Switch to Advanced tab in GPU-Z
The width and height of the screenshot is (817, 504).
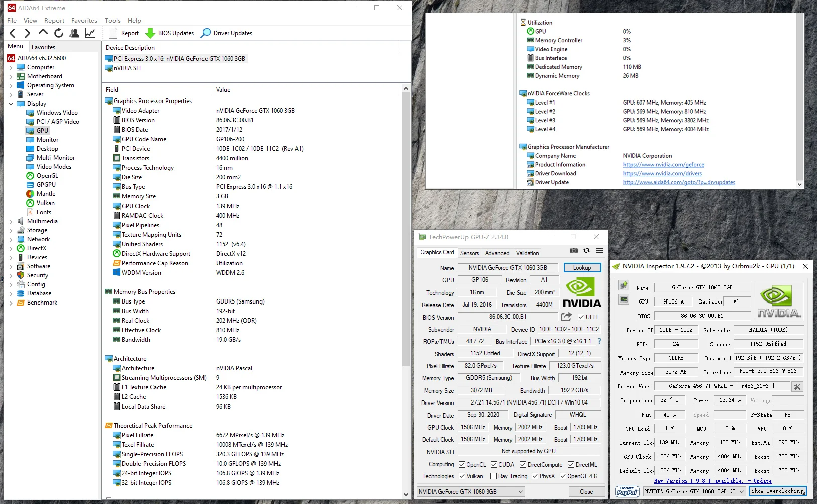tap(497, 253)
